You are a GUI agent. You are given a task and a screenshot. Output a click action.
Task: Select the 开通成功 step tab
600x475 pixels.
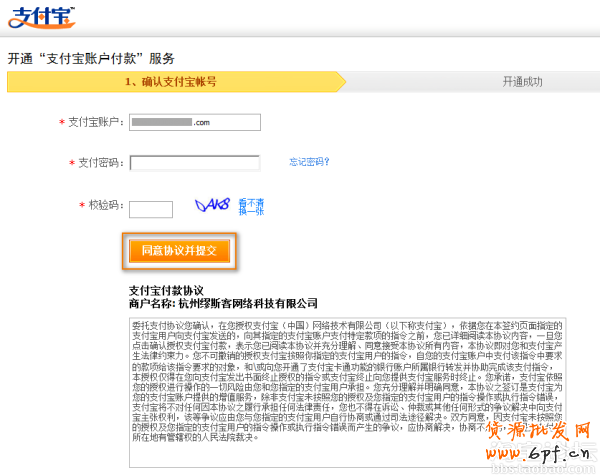pyautogui.click(x=522, y=82)
